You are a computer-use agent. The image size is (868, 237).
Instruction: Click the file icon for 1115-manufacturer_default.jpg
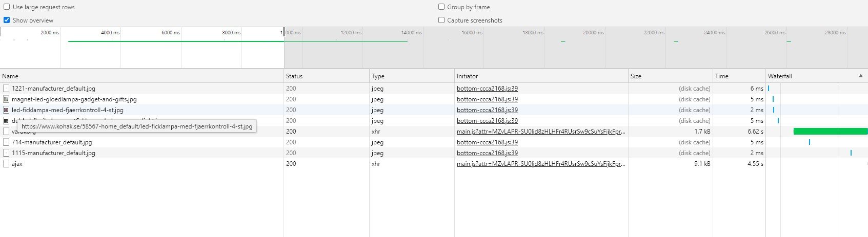pyautogui.click(x=6, y=153)
